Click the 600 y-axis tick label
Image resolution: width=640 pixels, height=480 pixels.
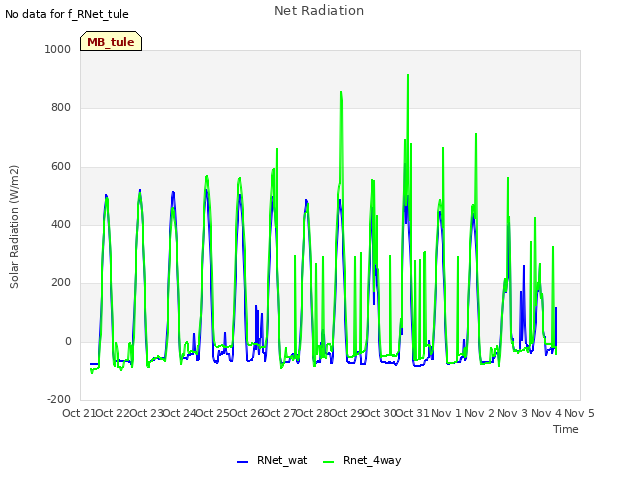click(x=61, y=167)
